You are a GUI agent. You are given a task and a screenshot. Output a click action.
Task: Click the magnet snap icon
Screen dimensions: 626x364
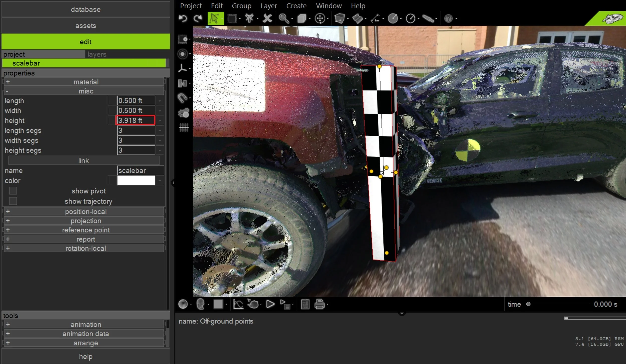(183, 98)
